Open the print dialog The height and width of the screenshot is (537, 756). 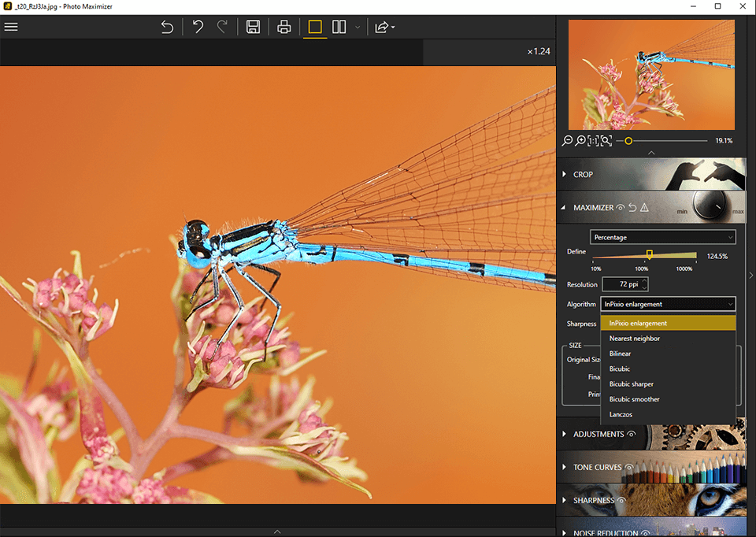(x=283, y=26)
